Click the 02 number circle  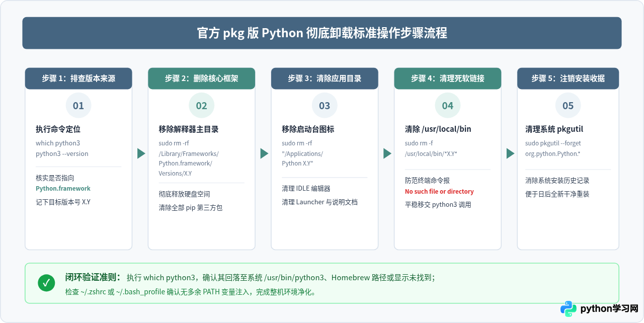(x=202, y=106)
